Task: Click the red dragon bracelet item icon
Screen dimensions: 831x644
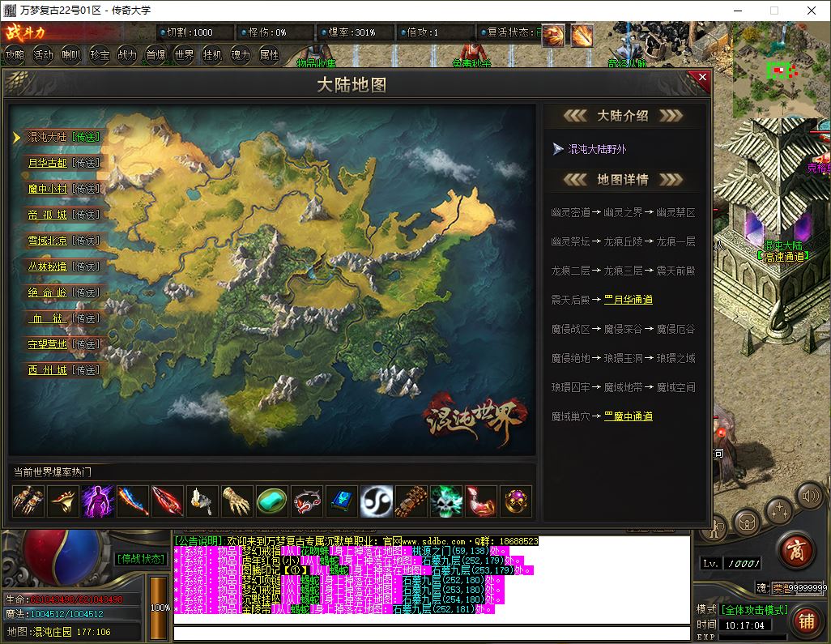Action: (x=306, y=501)
